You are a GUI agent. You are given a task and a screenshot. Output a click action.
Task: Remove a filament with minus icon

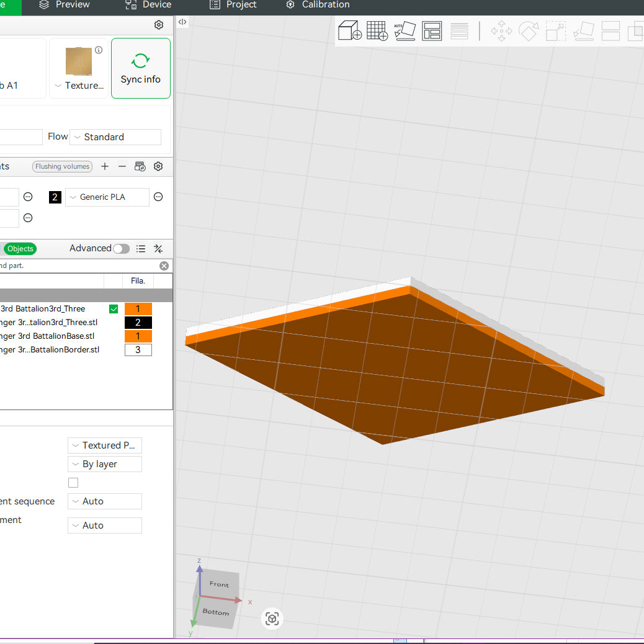[122, 166]
